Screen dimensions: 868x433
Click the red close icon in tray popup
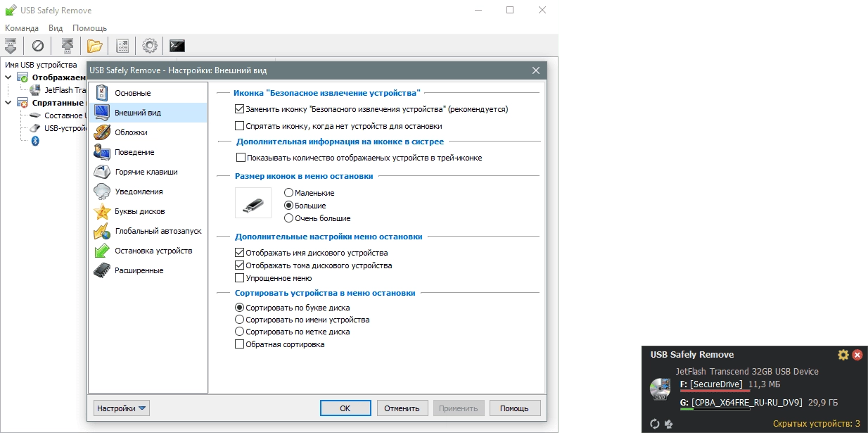857,355
